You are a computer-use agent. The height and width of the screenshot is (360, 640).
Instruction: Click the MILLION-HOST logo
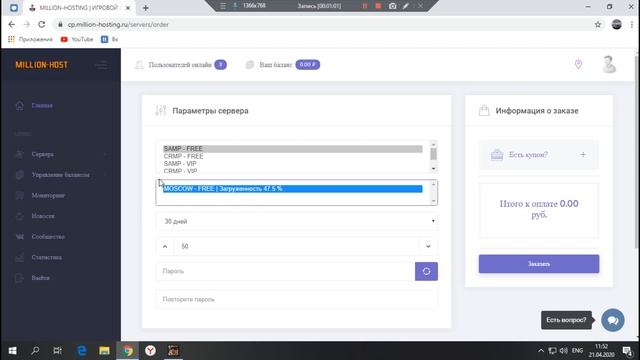42,65
